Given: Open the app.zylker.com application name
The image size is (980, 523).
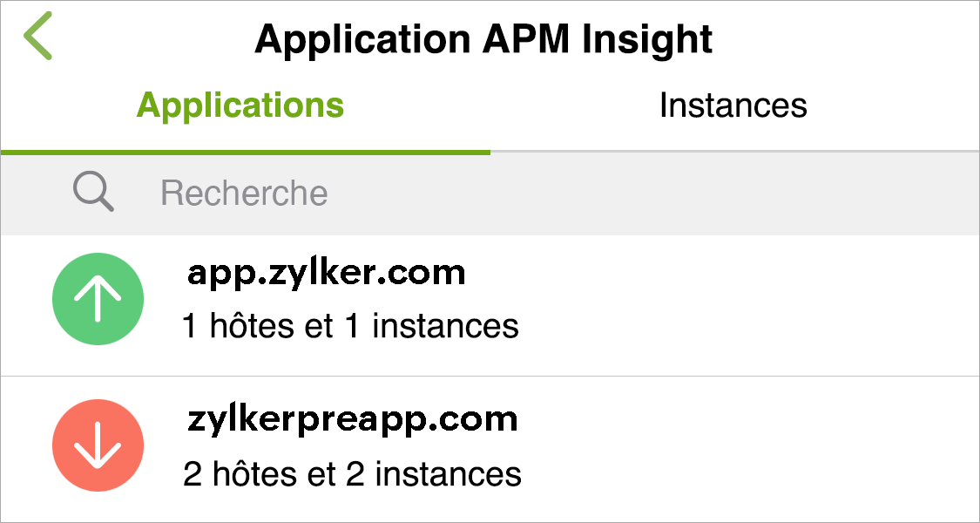Looking at the screenshot, I should (326, 274).
